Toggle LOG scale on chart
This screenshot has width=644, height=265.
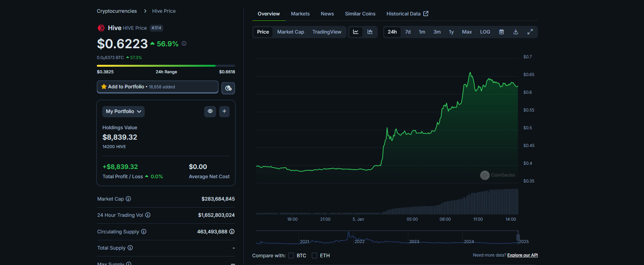pos(485,32)
